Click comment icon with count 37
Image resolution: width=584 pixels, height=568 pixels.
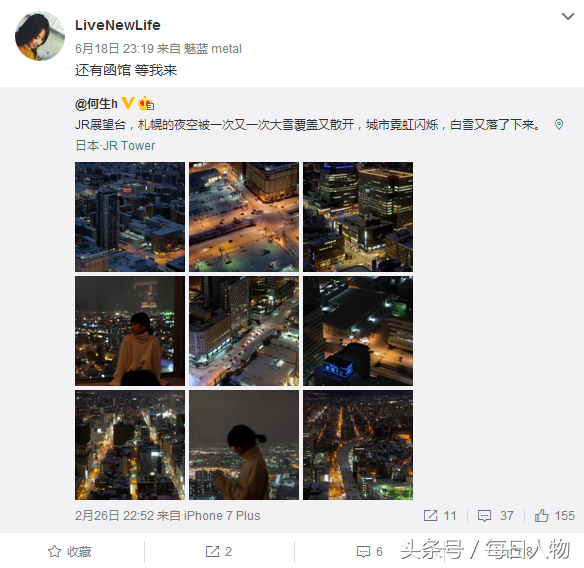[495, 516]
